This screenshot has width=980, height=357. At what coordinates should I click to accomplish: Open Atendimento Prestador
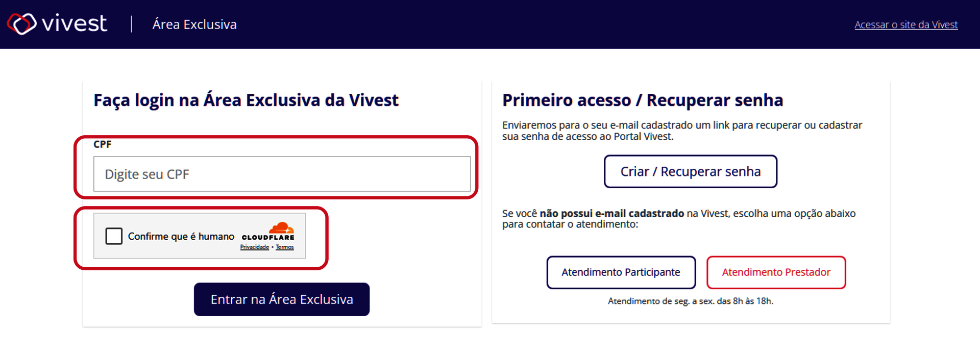pyautogui.click(x=776, y=272)
